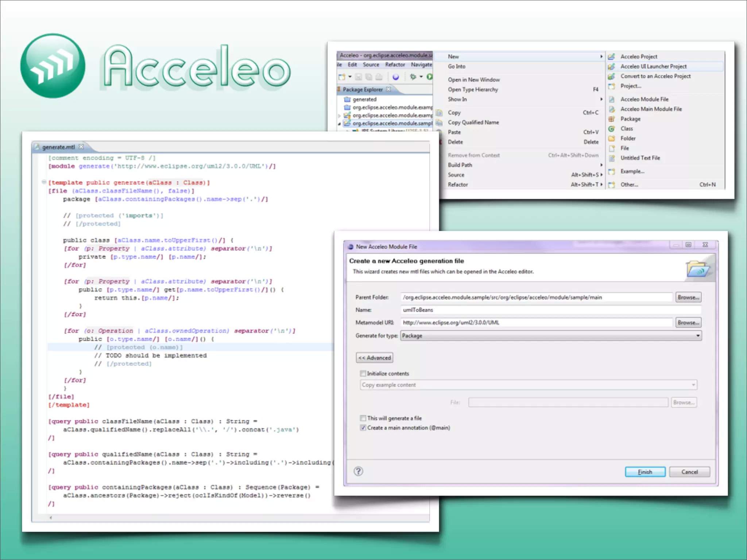The image size is (747, 560).
Task: Click the Advanced toggle button
Action: click(374, 358)
